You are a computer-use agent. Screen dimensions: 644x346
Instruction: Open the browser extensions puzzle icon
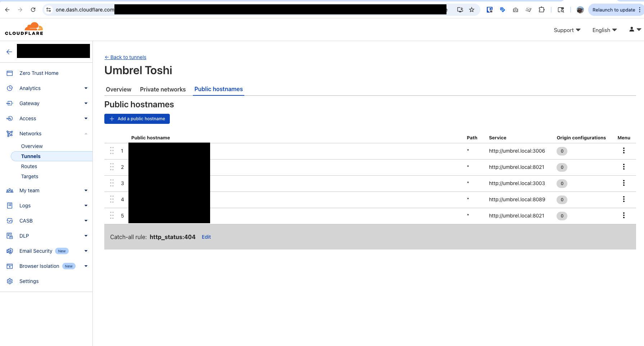pos(541,10)
